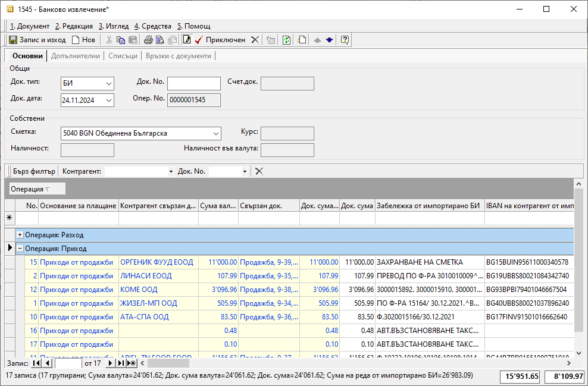Collapse the 'Операция: Приход' group

click(x=20, y=249)
